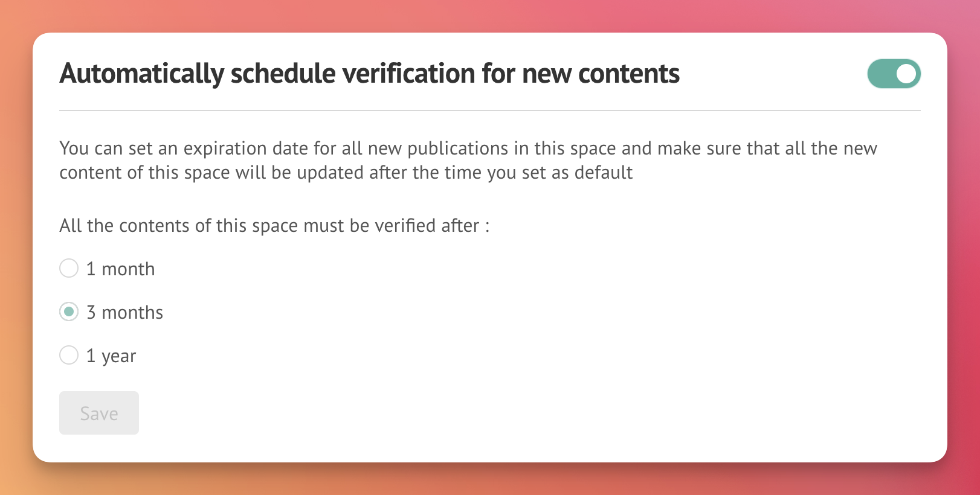Click the expiration date description paragraph
The image size is (980, 495).
click(x=468, y=160)
